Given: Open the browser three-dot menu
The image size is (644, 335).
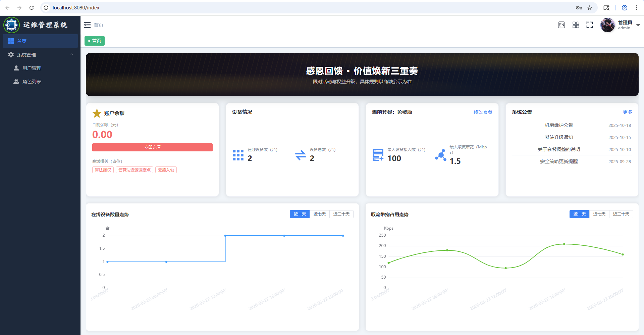Looking at the screenshot, I should (x=637, y=8).
